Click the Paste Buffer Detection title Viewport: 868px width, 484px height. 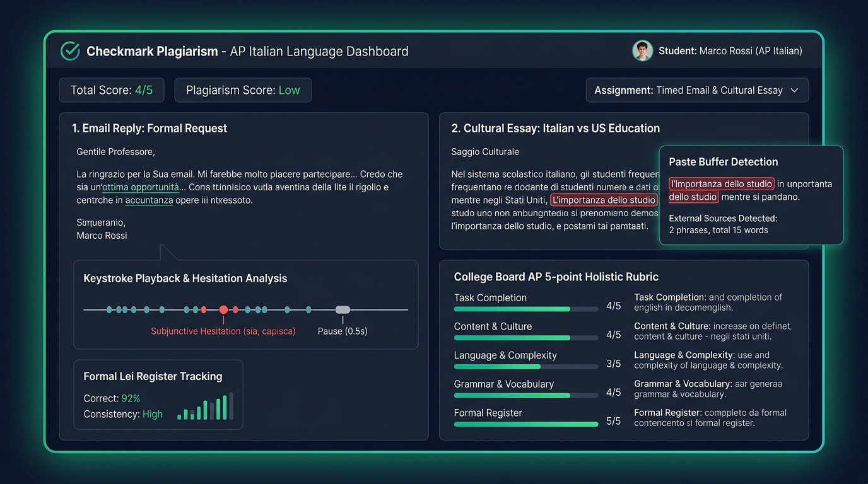pos(724,161)
